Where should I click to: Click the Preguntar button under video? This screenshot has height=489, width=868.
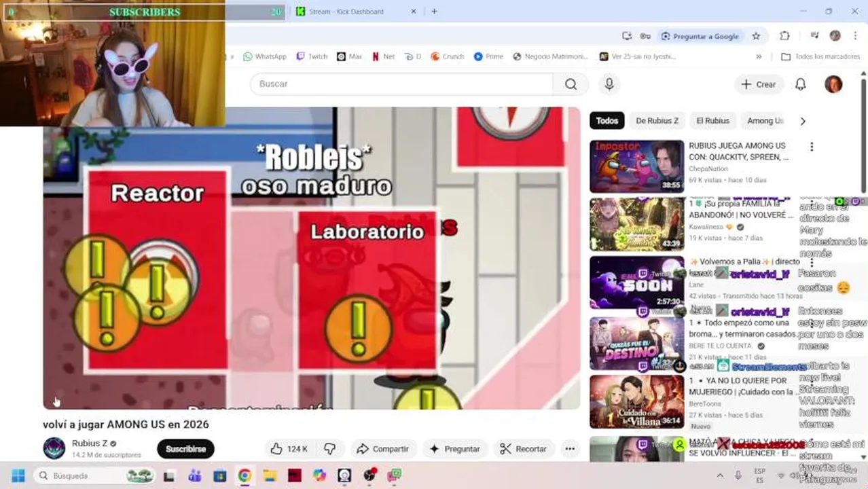tap(455, 449)
